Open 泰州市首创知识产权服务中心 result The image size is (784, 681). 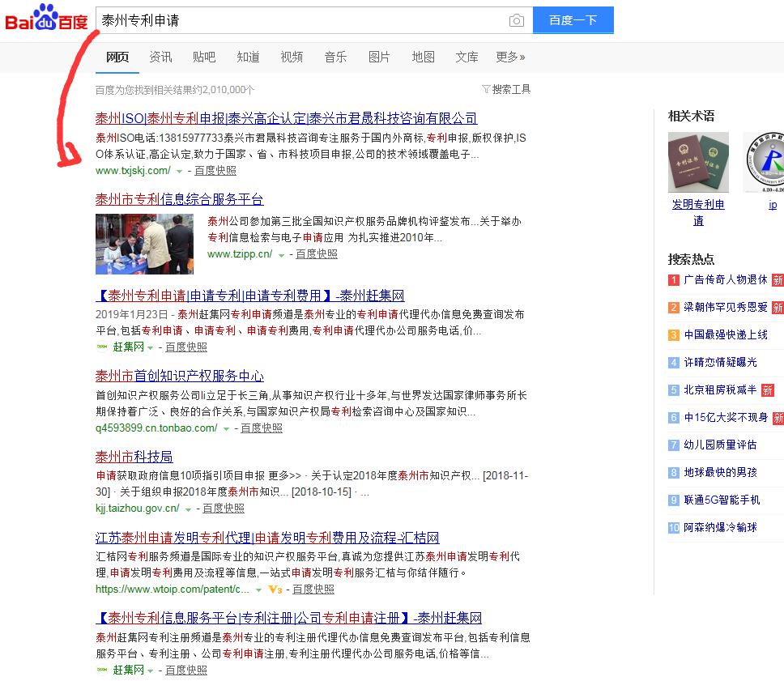[180, 376]
